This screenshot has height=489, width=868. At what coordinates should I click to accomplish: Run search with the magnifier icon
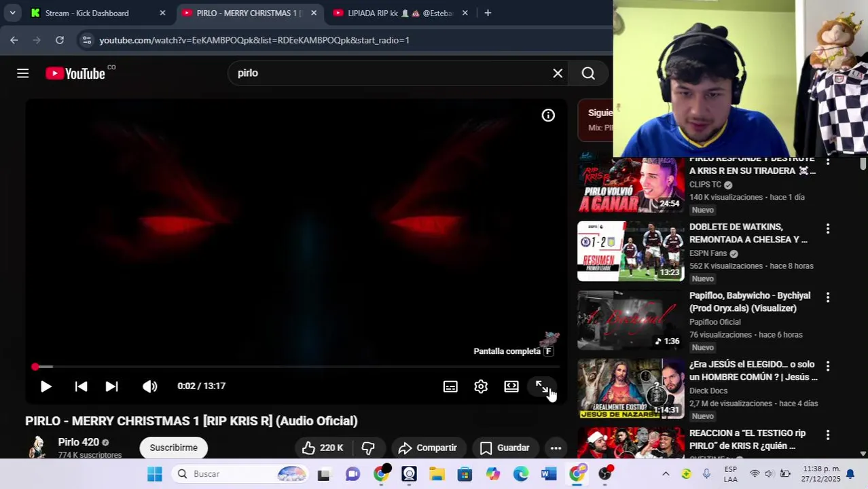(588, 73)
